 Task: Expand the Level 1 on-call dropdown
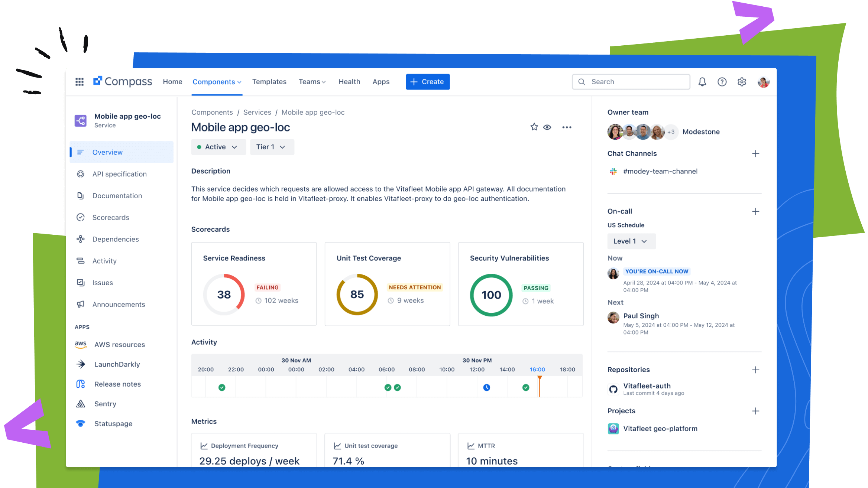coord(631,241)
